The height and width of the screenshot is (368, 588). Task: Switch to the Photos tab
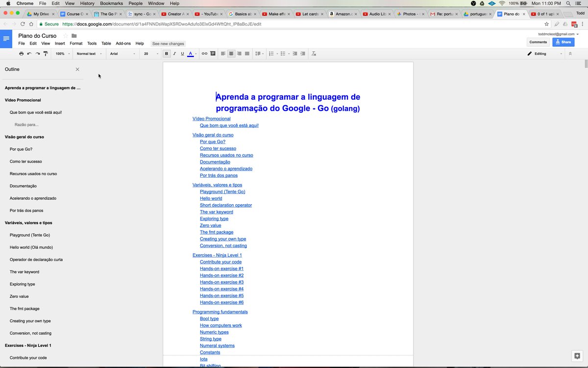(411, 14)
